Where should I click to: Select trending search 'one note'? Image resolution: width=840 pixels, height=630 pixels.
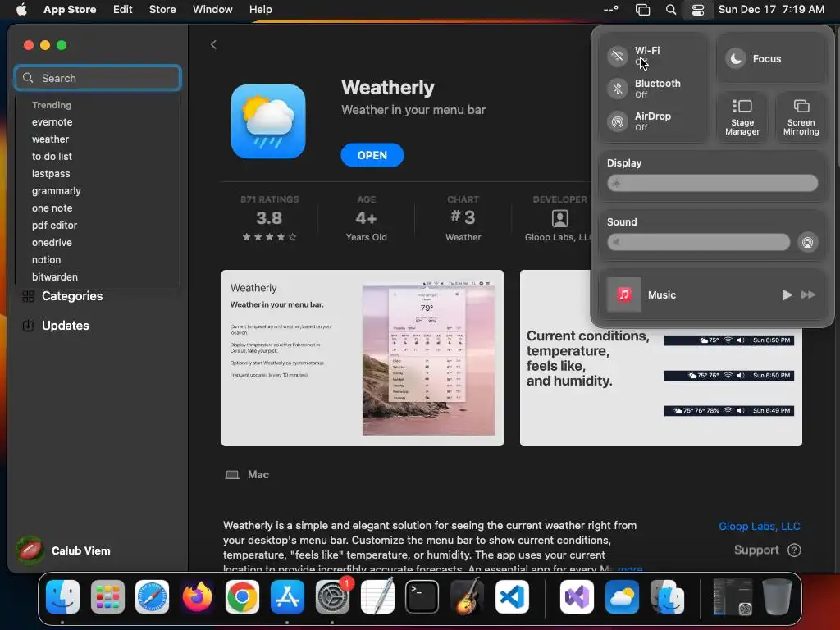[52, 208]
